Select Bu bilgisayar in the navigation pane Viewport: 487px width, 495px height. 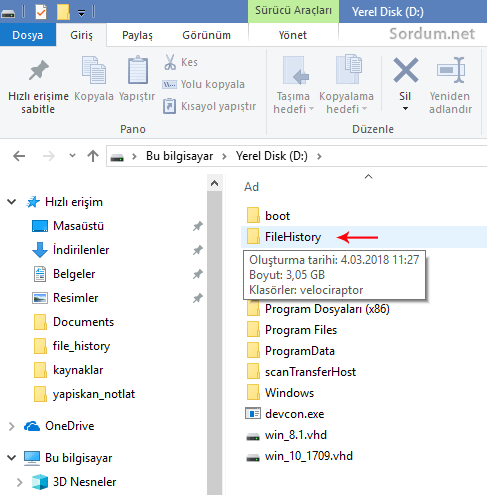pyautogui.click(x=79, y=458)
